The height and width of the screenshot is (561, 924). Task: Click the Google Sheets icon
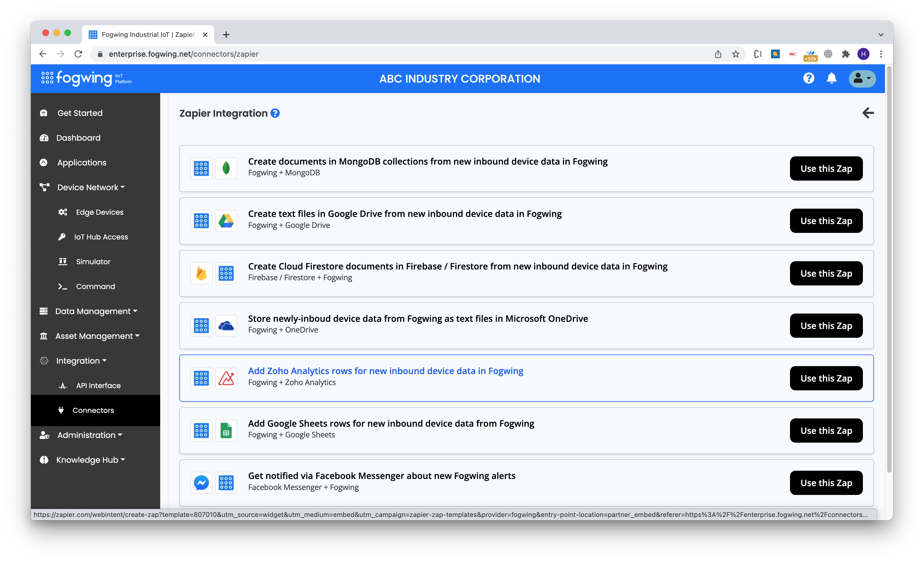coord(226,431)
